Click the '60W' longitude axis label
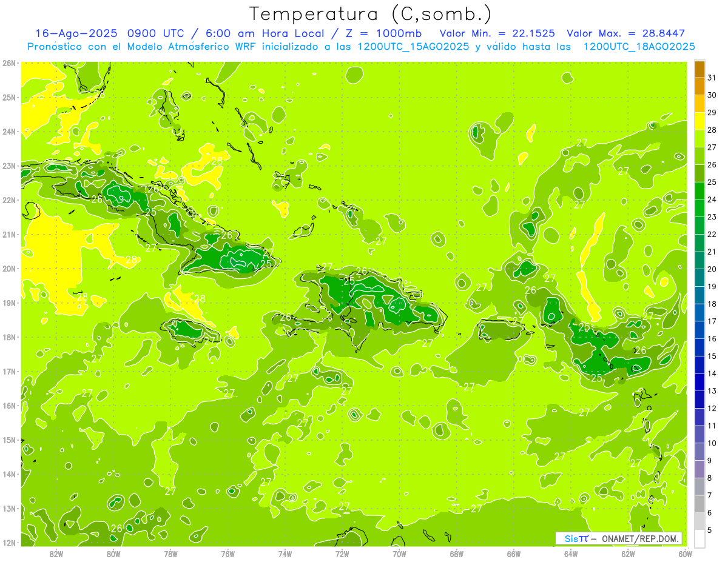This screenshot has width=728, height=562. [x=684, y=554]
